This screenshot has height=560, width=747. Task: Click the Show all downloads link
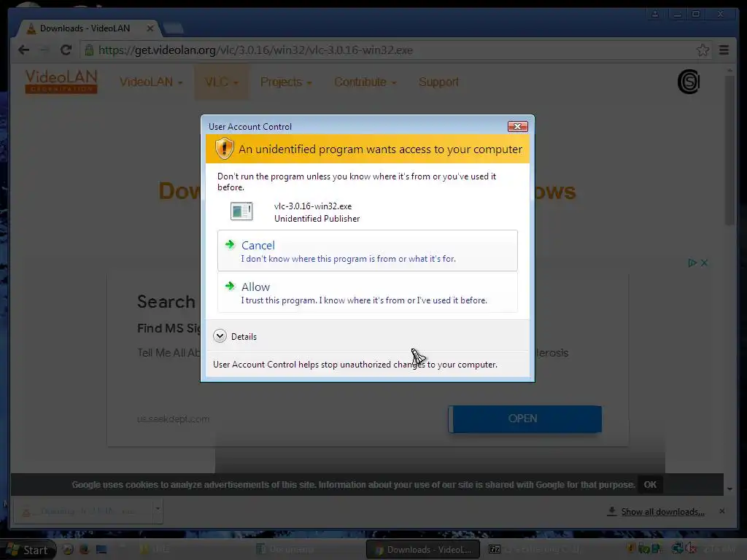tap(662, 511)
